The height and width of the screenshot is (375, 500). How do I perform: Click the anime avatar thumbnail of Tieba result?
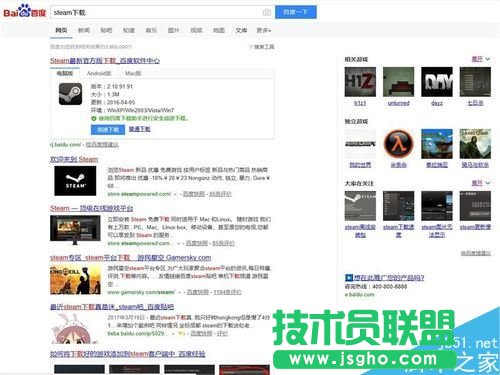tap(75, 328)
